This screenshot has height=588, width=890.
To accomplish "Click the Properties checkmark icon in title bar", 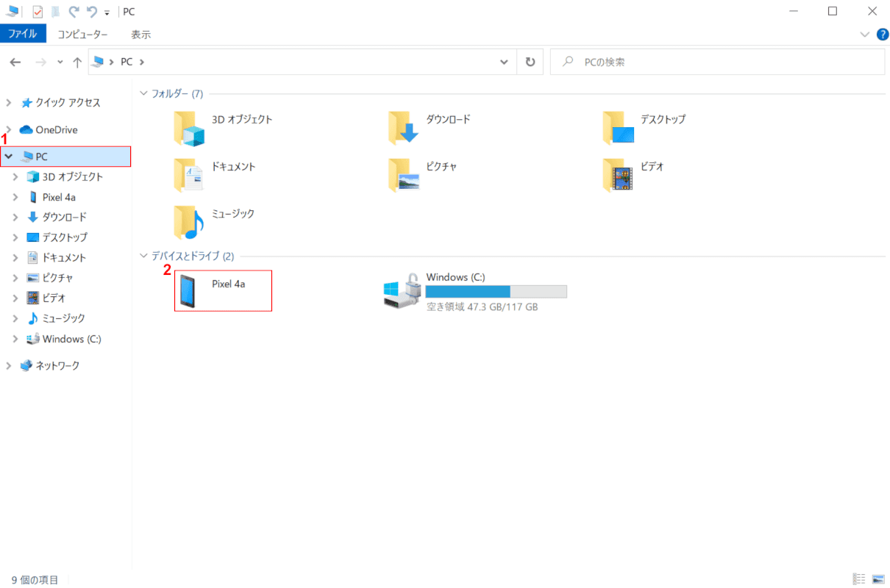I will tap(38, 12).
